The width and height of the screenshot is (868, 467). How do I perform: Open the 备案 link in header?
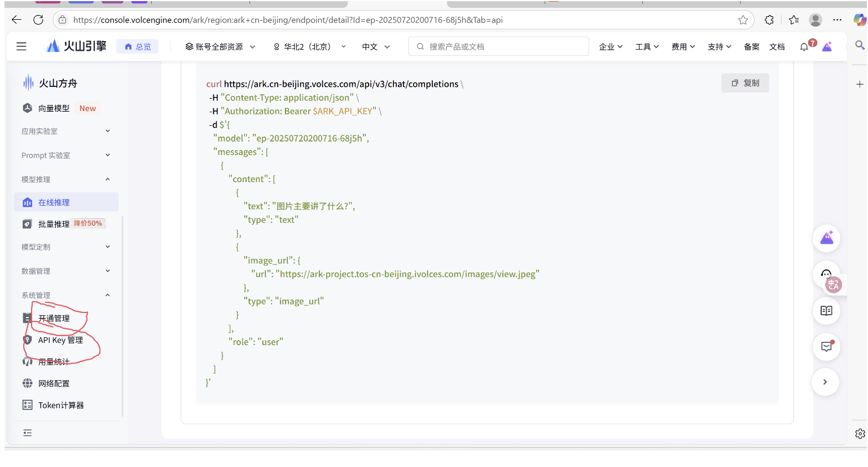click(751, 47)
